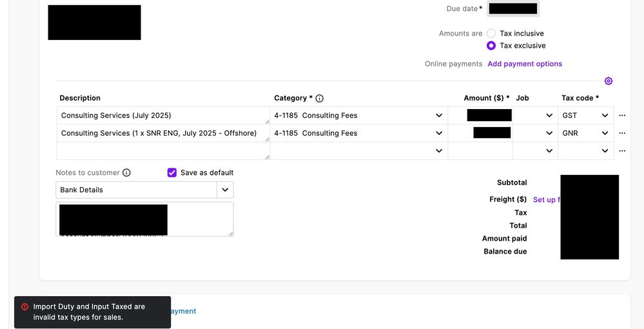This screenshot has height=329, width=644.
Task: Click the info icon beside Category header
Action: coord(319,99)
